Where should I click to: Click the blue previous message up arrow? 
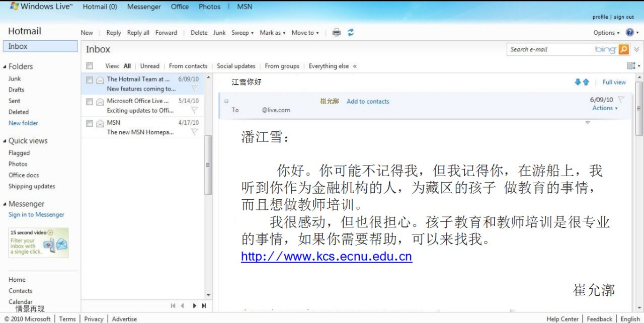586,82
